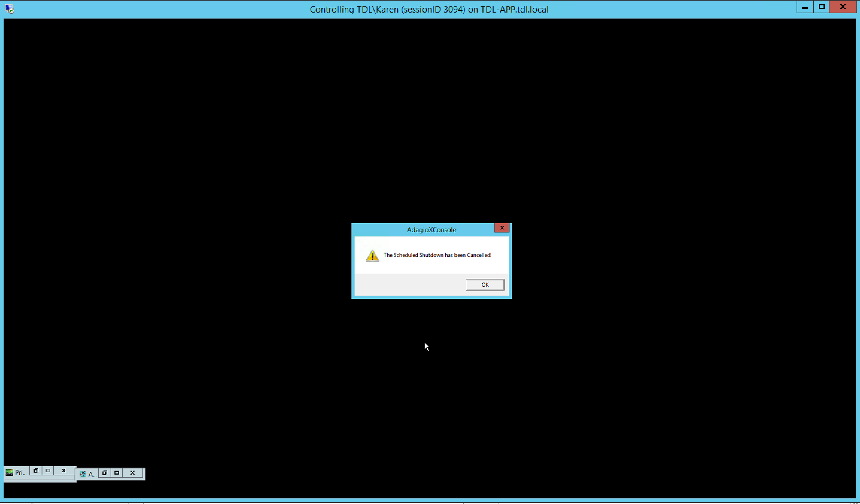Close the AdagioXConsole dialog with X

(502, 227)
